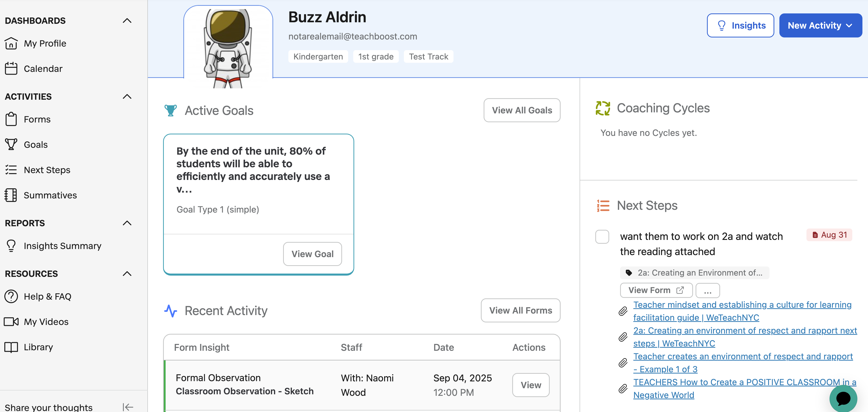Click the My Videos camera icon
The image size is (868, 412).
[x=11, y=322]
